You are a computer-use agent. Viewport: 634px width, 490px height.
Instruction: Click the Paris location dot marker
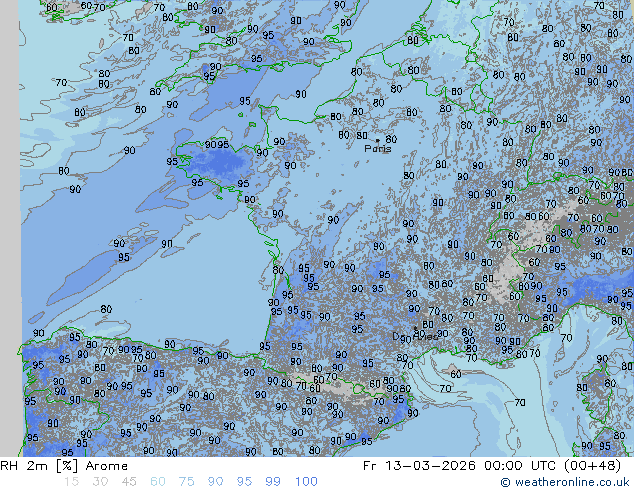pyautogui.click(x=378, y=140)
